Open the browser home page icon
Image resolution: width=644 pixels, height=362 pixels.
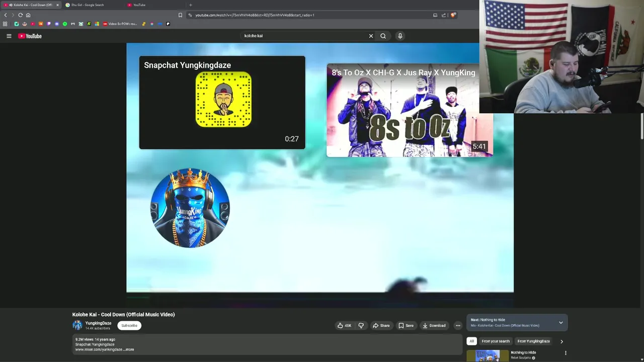tap(28, 15)
